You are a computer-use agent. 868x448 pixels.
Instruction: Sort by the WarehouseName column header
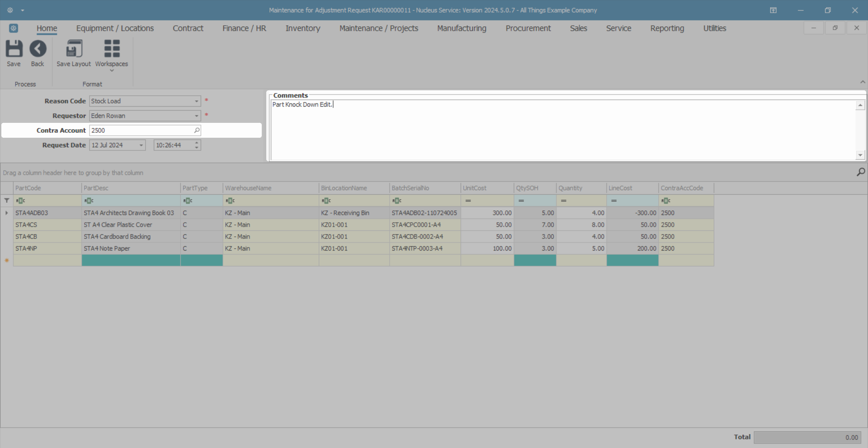click(x=271, y=188)
